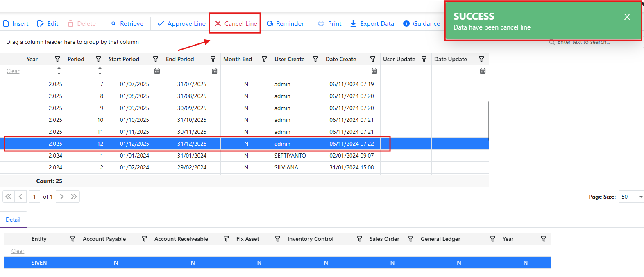
Task: Select the row with period 7
Action: coord(244,84)
